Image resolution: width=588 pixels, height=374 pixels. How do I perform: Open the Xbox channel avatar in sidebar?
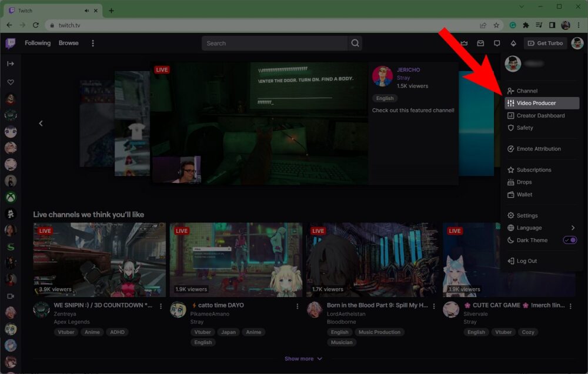(10, 197)
